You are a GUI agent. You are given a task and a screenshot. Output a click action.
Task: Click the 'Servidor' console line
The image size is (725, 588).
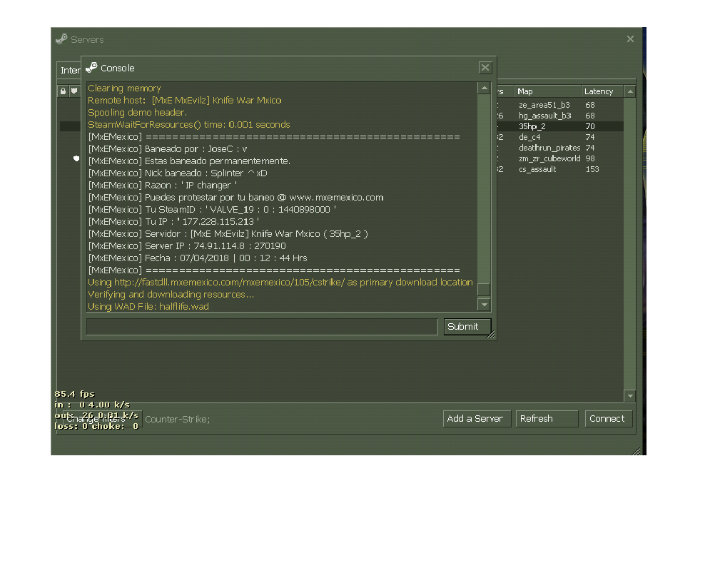(x=228, y=233)
